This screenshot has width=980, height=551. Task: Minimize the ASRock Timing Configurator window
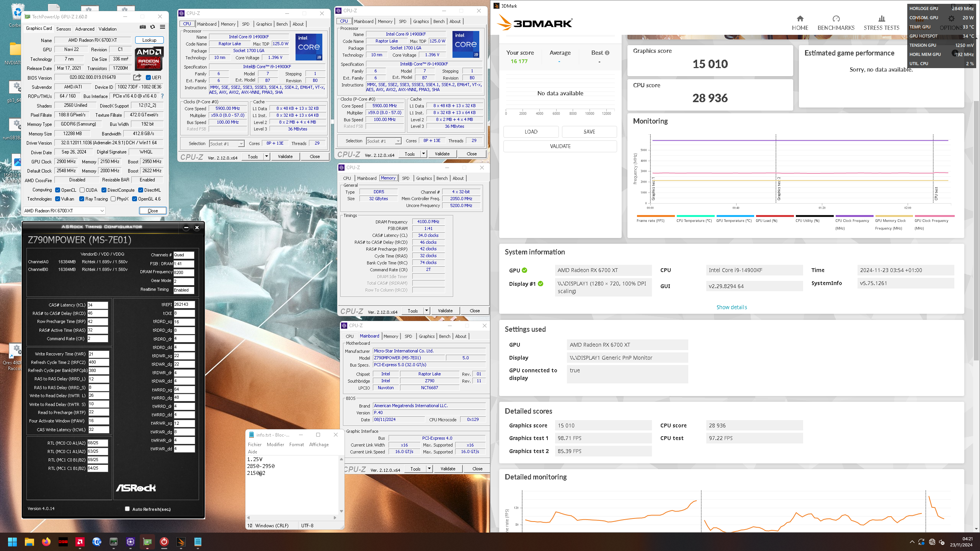pos(186,228)
